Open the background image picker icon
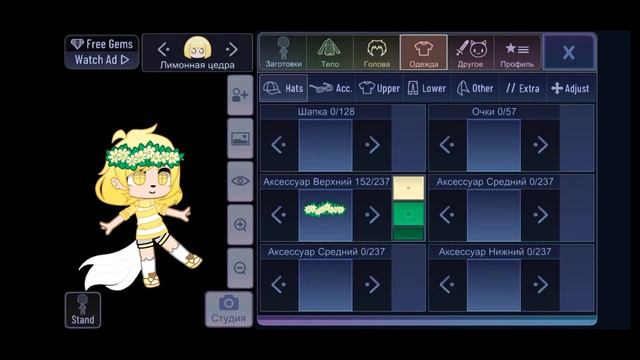The width and height of the screenshot is (640, 360). [240, 138]
